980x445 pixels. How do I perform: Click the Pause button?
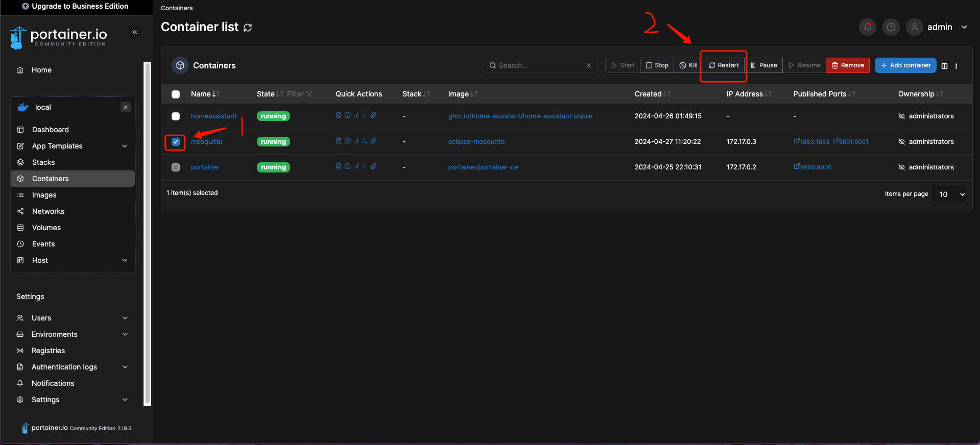(764, 65)
